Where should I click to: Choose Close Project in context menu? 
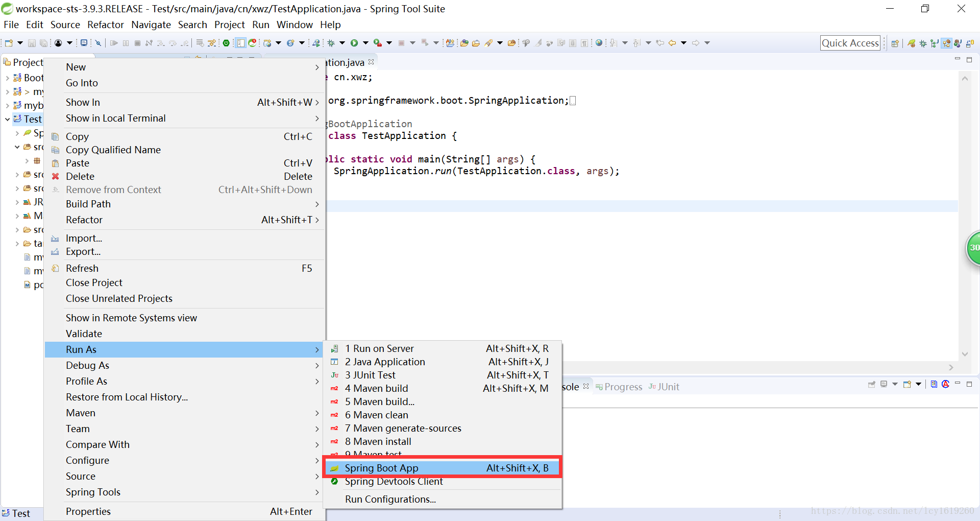coord(185,282)
